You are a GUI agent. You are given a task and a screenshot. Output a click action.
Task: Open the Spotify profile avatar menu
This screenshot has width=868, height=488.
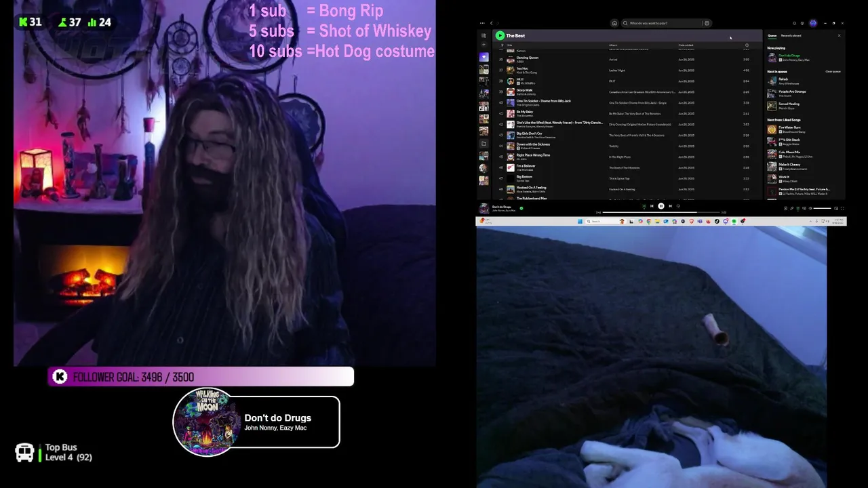point(813,23)
